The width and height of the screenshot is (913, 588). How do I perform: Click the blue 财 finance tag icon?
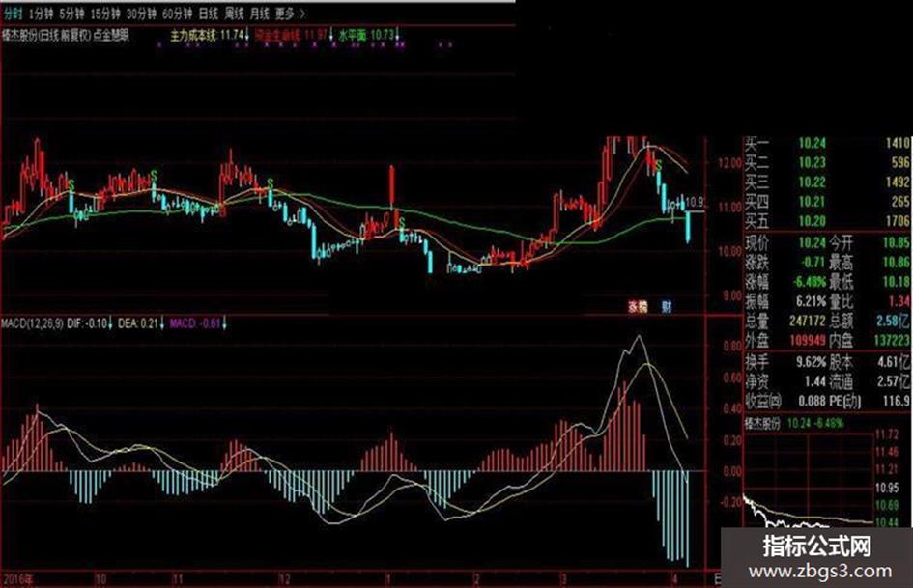[667, 306]
